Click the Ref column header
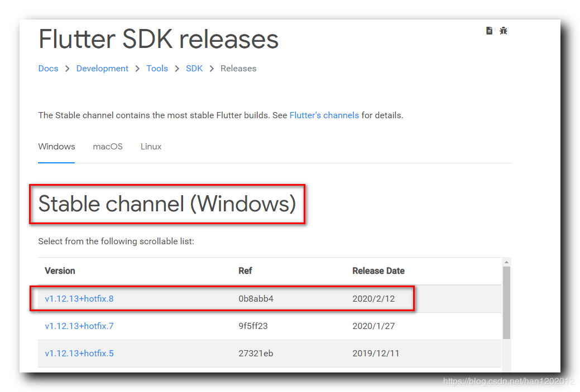This screenshot has height=392, width=580. tap(245, 271)
